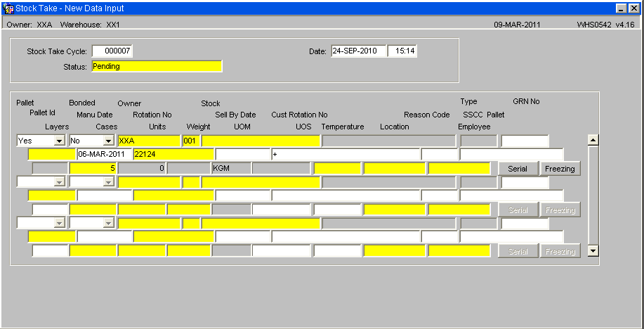The image size is (644, 329).
Task: Click the Owner: XXA header text
Action: point(29,25)
